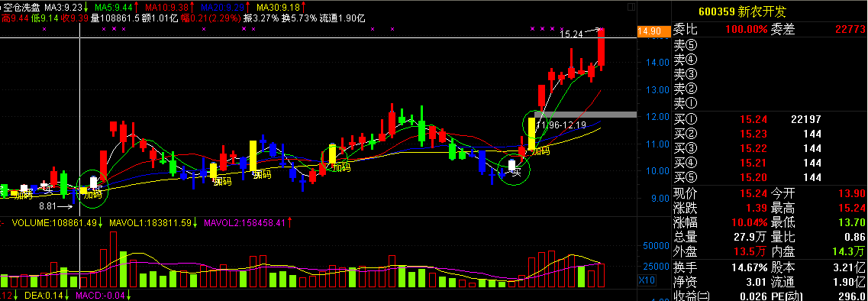868x301 pixels.
Task: Click the 换5.73% value in the chart header
Action: [x=299, y=18]
